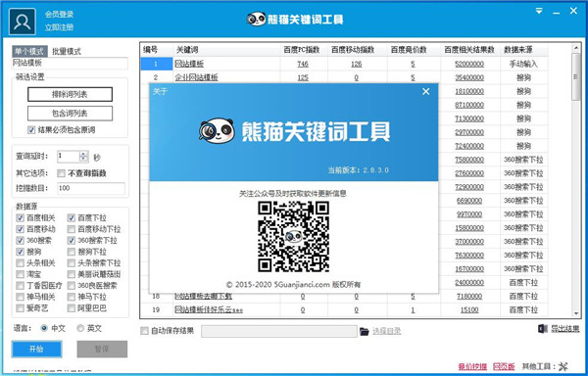Open the 竞价挖掘 link
This screenshot has width=588, height=376.
point(472,366)
